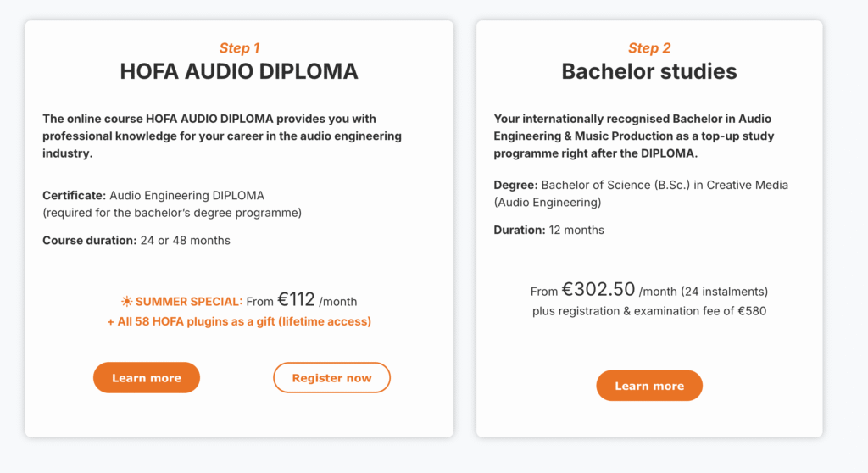This screenshot has width=868, height=473.
Task: Click the orange Step 1 label
Action: (x=239, y=48)
